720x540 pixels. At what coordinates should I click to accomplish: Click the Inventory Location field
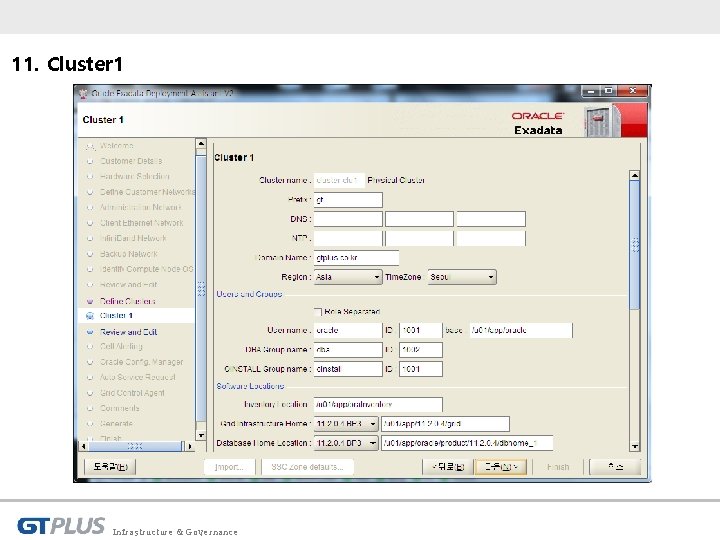tap(378, 405)
